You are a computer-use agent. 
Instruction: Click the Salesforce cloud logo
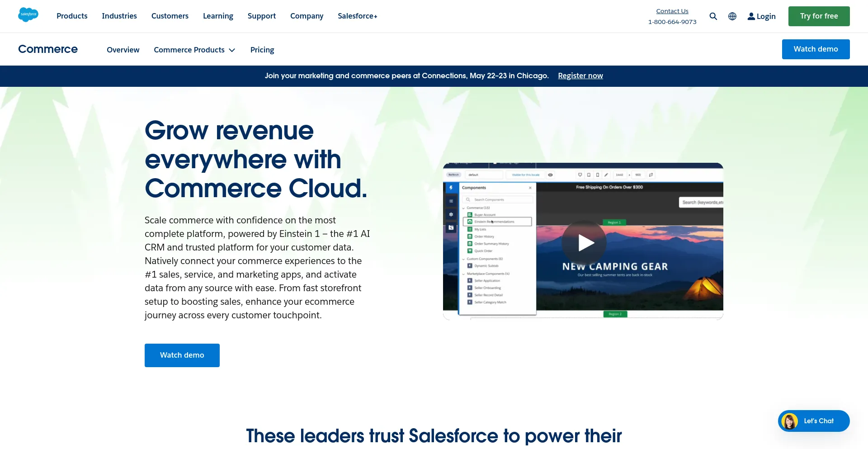point(28,15)
